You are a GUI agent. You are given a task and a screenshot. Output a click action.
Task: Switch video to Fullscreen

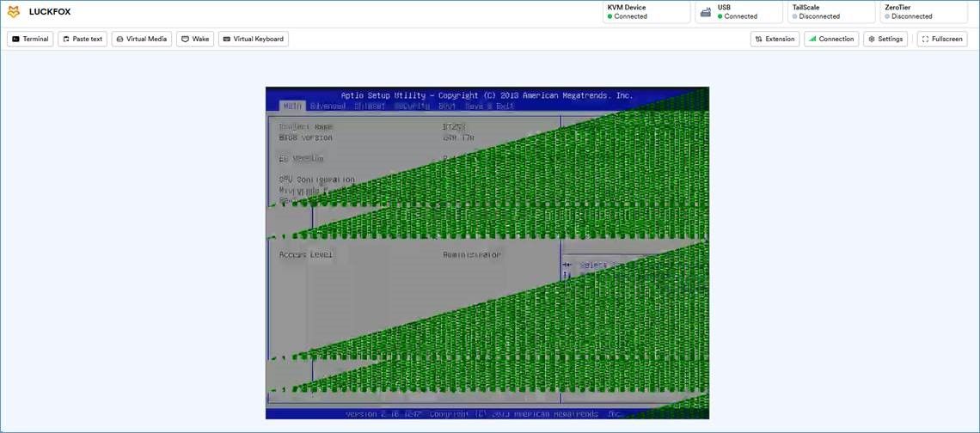(942, 39)
